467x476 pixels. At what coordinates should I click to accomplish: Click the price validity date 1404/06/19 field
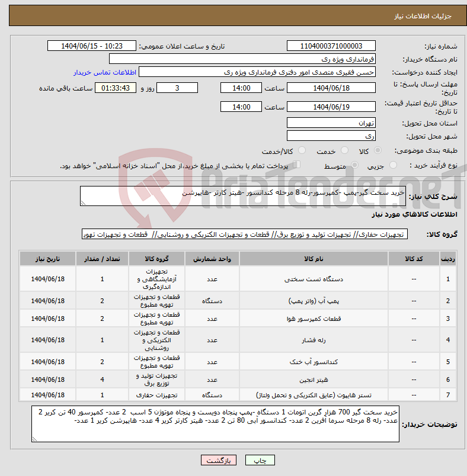331,107
